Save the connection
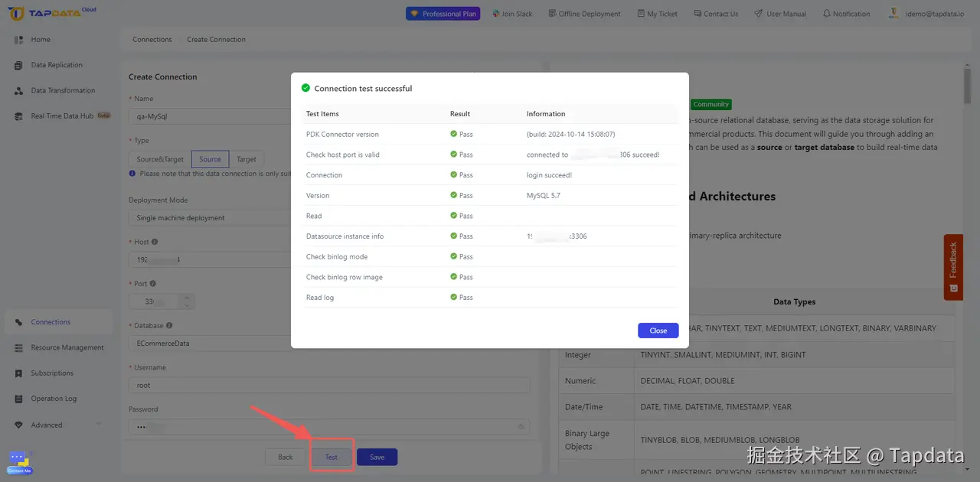Image resolution: width=980 pixels, height=482 pixels. coord(377,458)
